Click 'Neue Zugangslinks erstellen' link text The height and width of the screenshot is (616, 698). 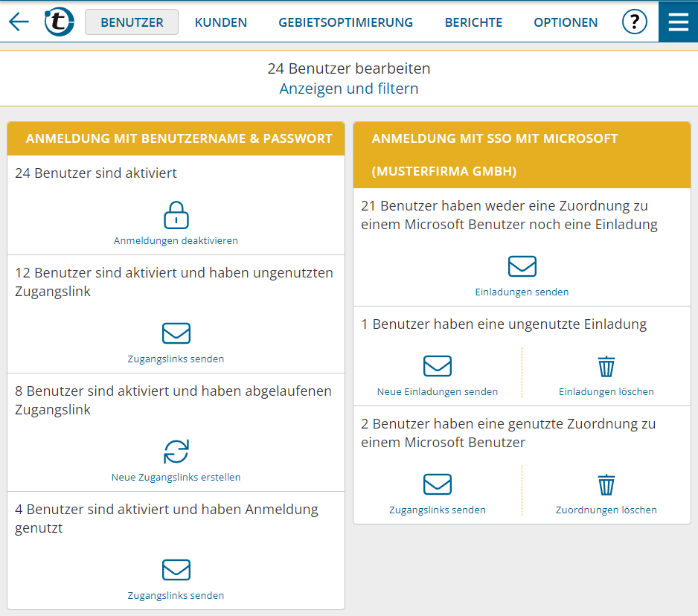pos(176,478)
